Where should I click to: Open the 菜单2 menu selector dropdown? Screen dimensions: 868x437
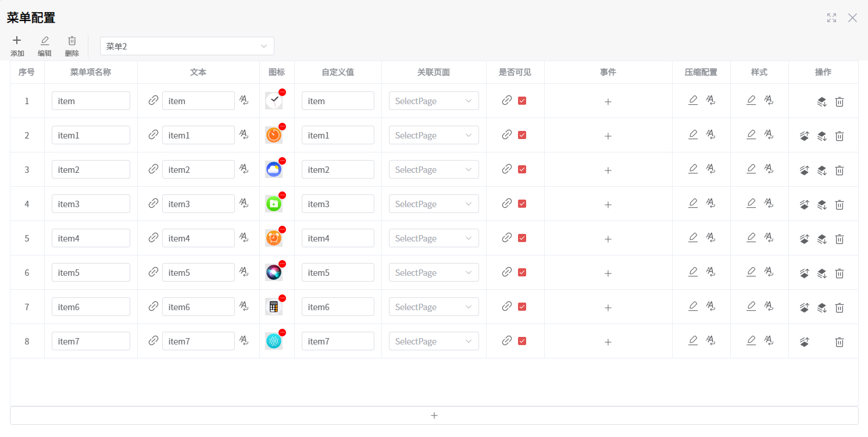[x=187, y=47]
